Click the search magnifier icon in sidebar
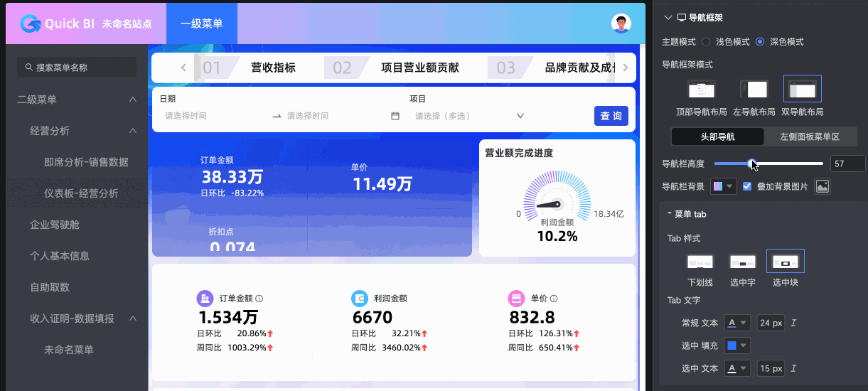 coord(28,68)
